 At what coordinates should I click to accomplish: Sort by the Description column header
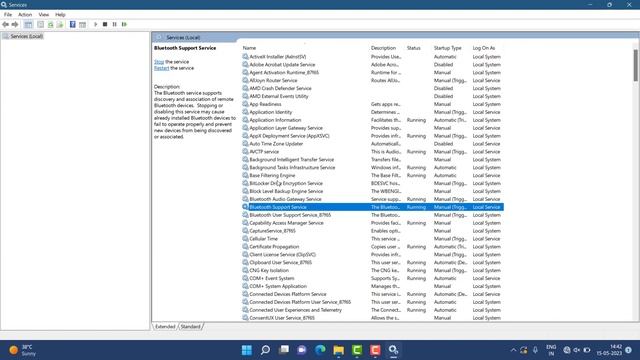click(383, 48)
